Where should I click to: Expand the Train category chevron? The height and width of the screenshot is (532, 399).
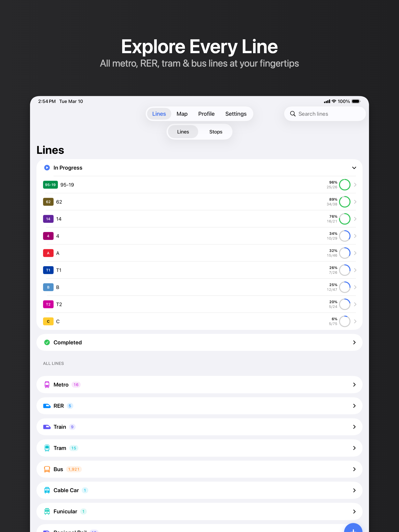[354, 427]
